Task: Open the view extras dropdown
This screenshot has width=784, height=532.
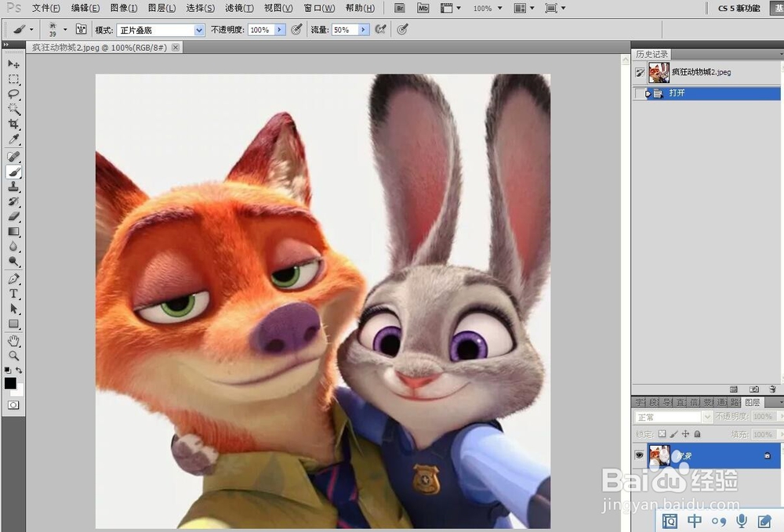Action: click(x=450, y=8)
